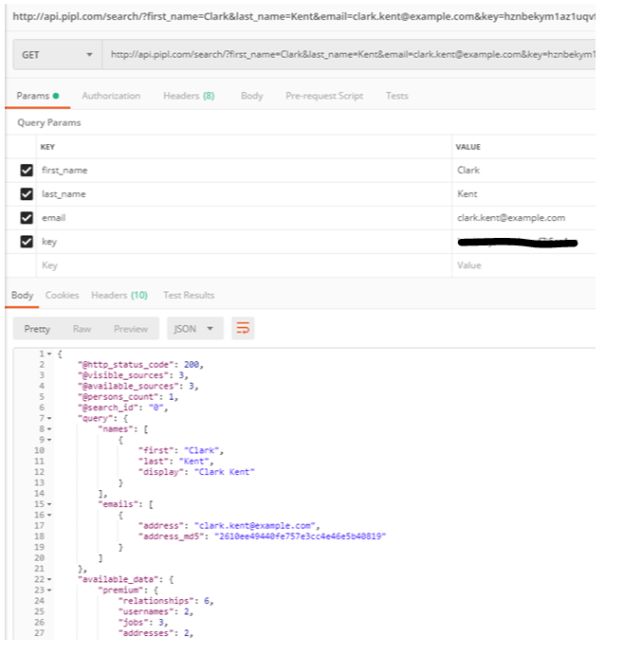Collapse the available_data object at line 22

tap(47, 578)
